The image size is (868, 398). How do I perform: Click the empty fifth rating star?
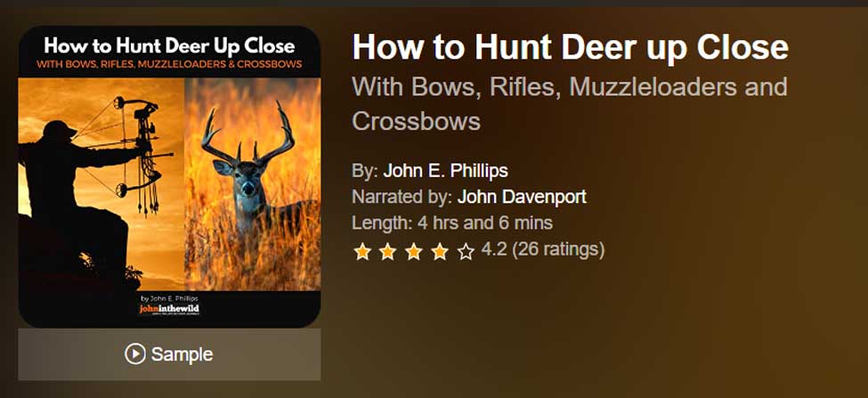coord(466,252)
